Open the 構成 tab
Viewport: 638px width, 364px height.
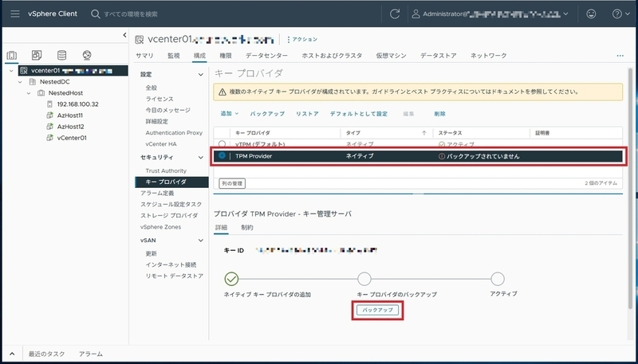199,56
